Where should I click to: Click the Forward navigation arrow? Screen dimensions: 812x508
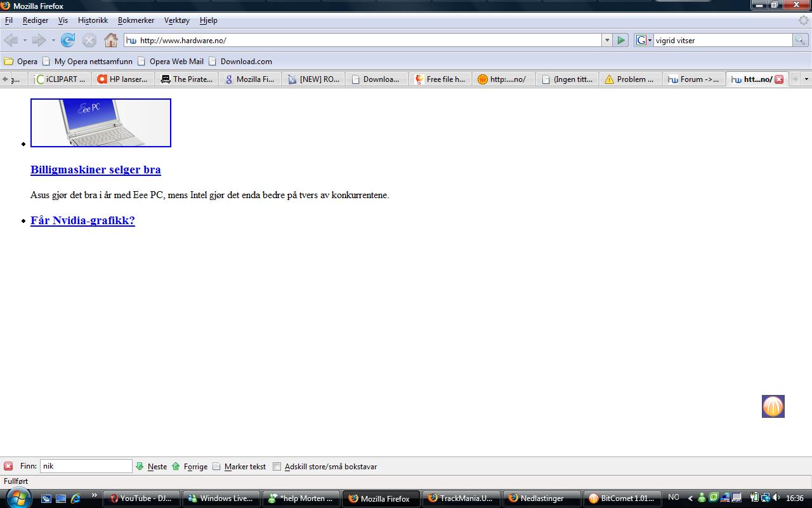click(x=39, y=40)
